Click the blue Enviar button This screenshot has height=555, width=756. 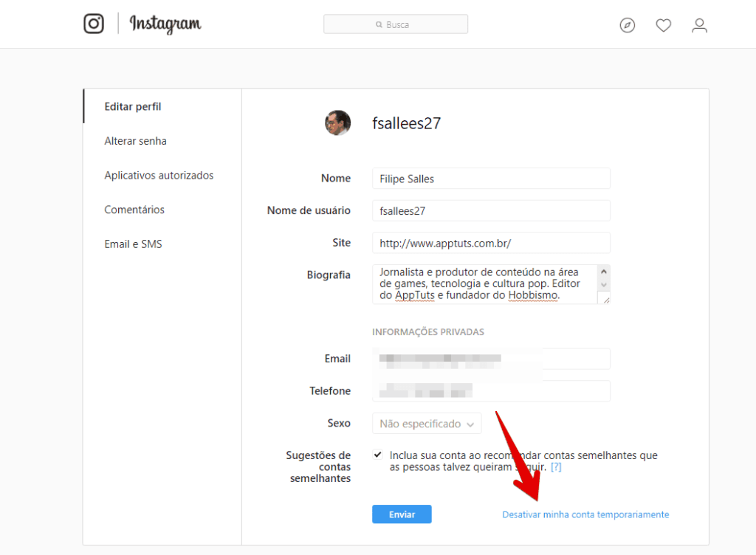pos(402,514)
